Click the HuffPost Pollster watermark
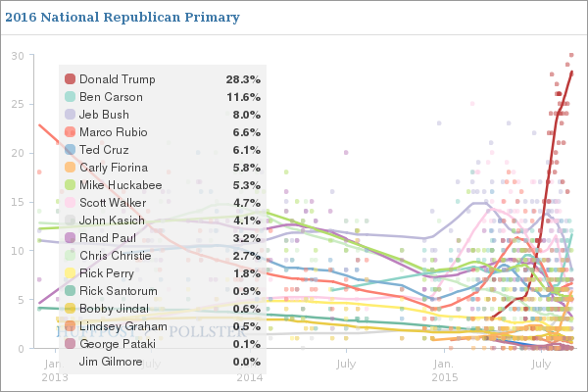 151,332
